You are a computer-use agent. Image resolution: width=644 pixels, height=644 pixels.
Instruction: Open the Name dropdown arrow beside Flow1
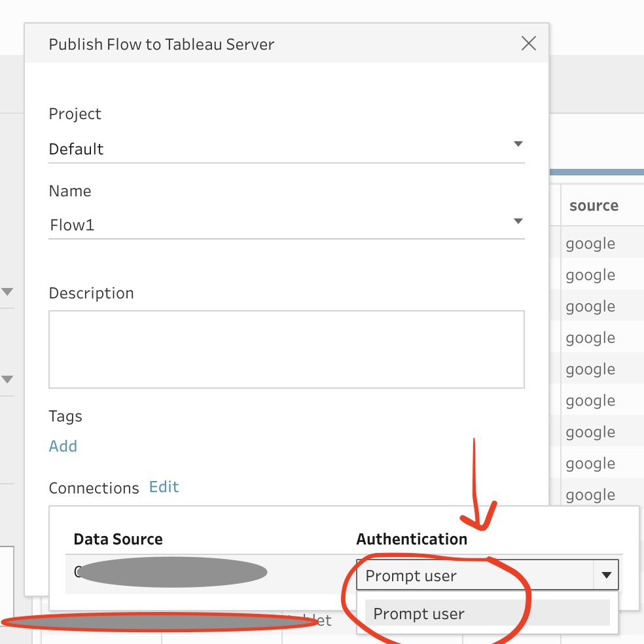coord(518,221)
